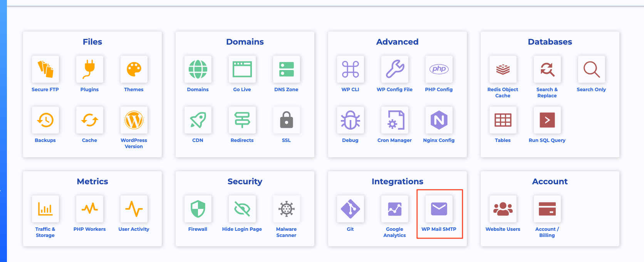Open the Debug bug icon

[351, 120]
